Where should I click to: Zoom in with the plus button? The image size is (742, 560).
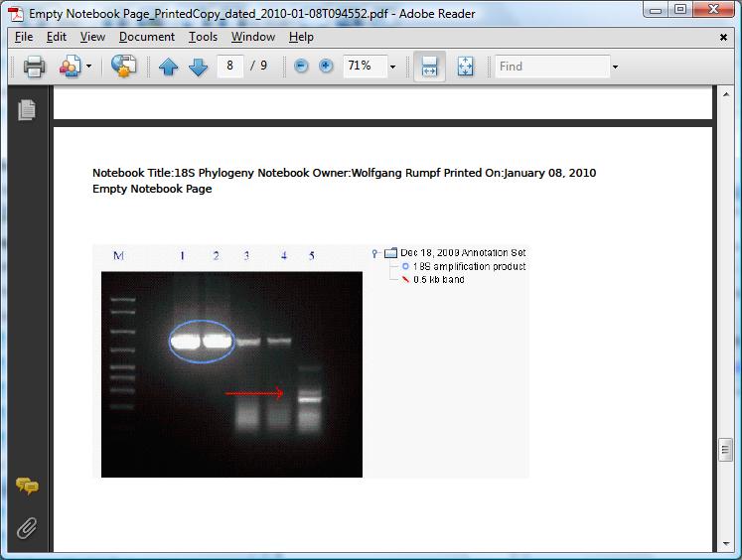(x=326, y=66)
